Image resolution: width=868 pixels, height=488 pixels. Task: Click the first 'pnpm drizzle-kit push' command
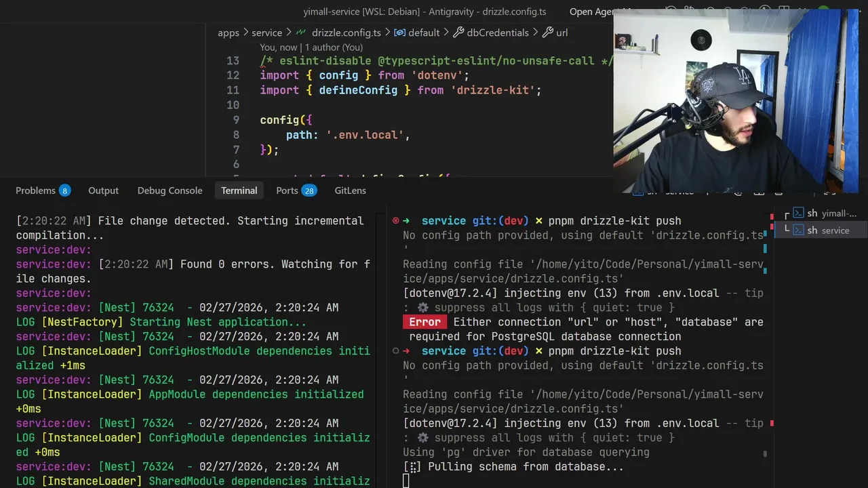[614, 221]
